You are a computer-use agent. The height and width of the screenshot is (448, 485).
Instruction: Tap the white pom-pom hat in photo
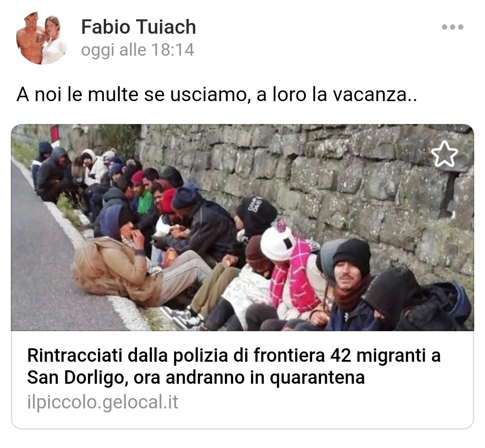pos(278,241)
